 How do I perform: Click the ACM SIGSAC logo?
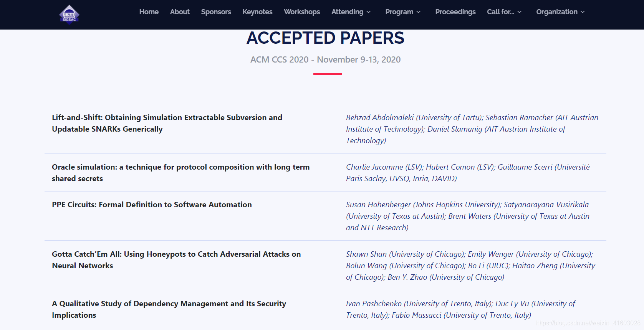point(69,15)
